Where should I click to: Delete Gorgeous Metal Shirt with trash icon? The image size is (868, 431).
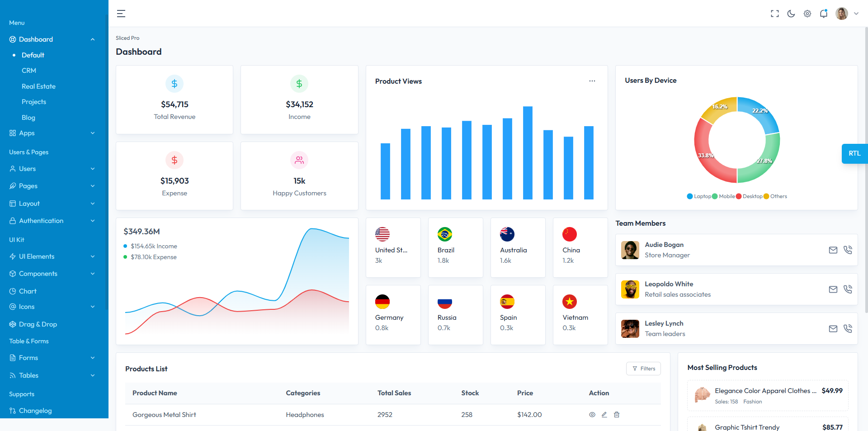(x=617, y=415)
